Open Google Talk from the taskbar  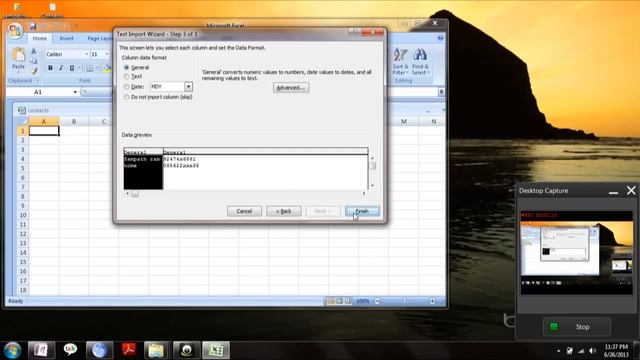click(x=70, y=350)
